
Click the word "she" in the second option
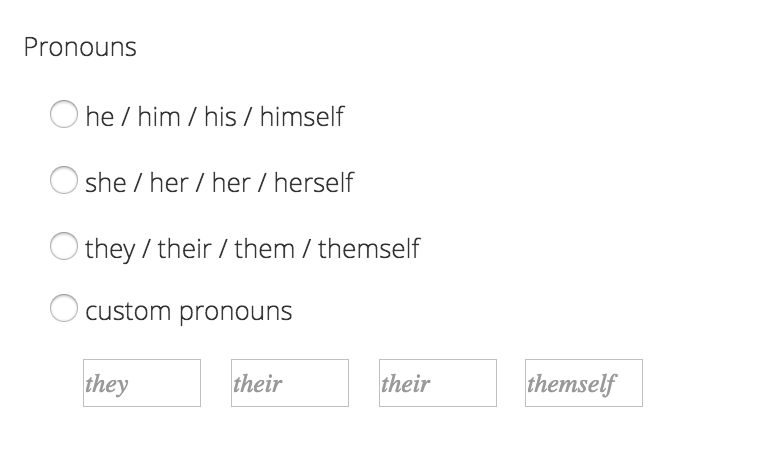pyautogui.click(x=105, y=182)
